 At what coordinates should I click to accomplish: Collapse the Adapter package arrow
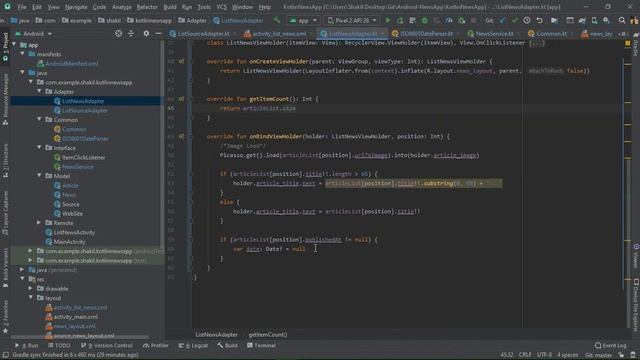tap(40, 91)
